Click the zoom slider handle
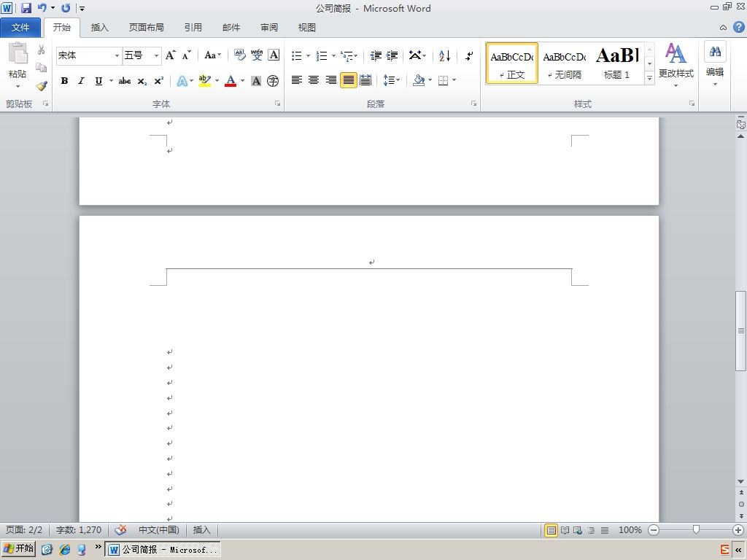Viewport: 747px width, 560px height. (696, 529)
